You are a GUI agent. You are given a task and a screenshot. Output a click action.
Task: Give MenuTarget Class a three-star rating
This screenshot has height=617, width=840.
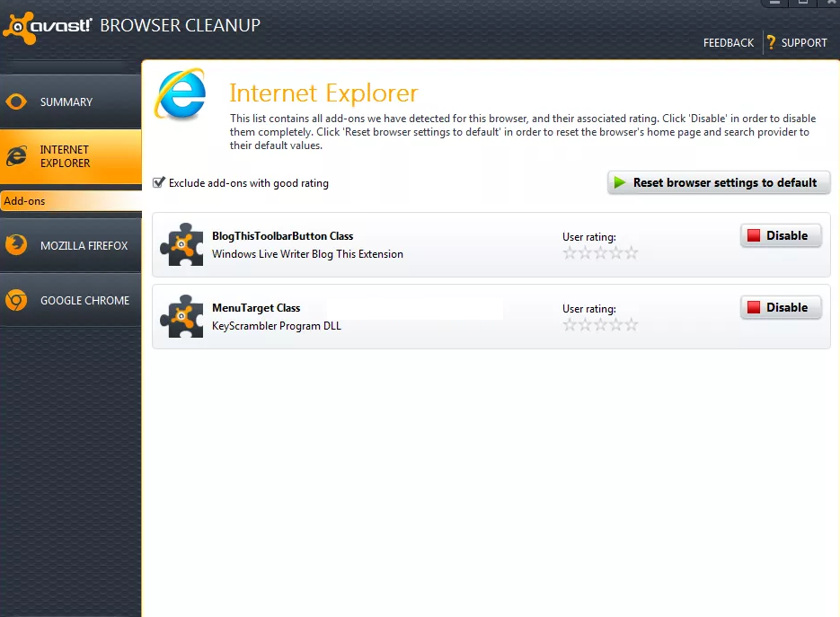click(x=600, y=325)
